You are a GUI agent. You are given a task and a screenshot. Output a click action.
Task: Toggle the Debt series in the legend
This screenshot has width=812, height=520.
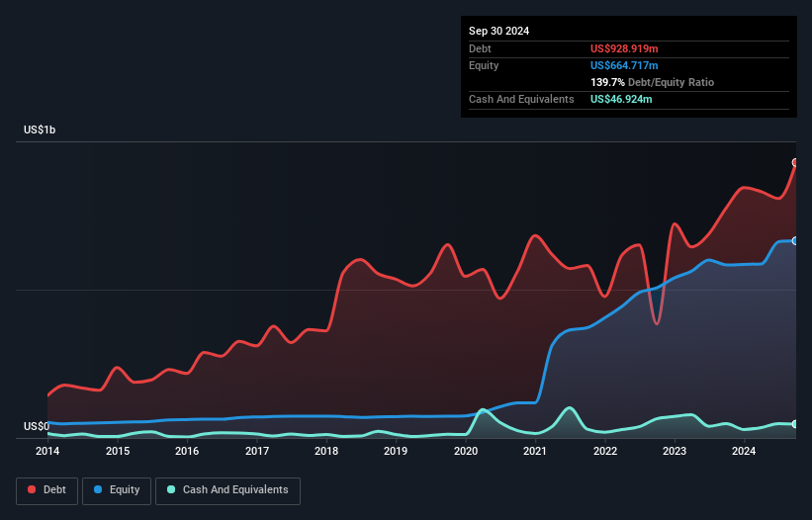47,490
